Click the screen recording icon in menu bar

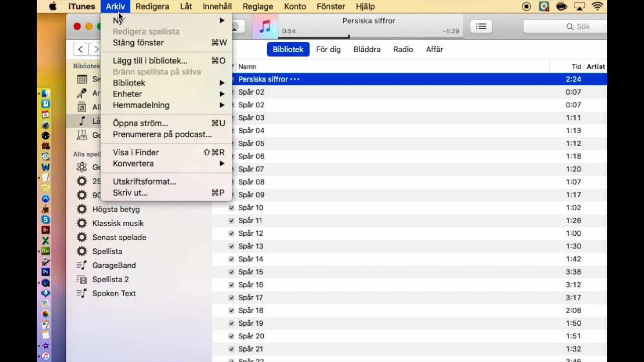tap(527, 7)
